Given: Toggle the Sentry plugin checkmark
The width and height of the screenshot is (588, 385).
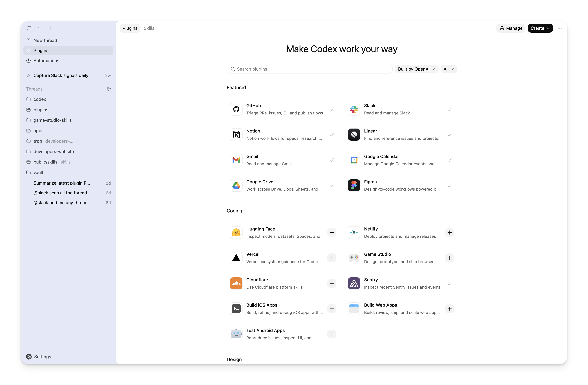Looking at the screenshot, I should (449, 283).
